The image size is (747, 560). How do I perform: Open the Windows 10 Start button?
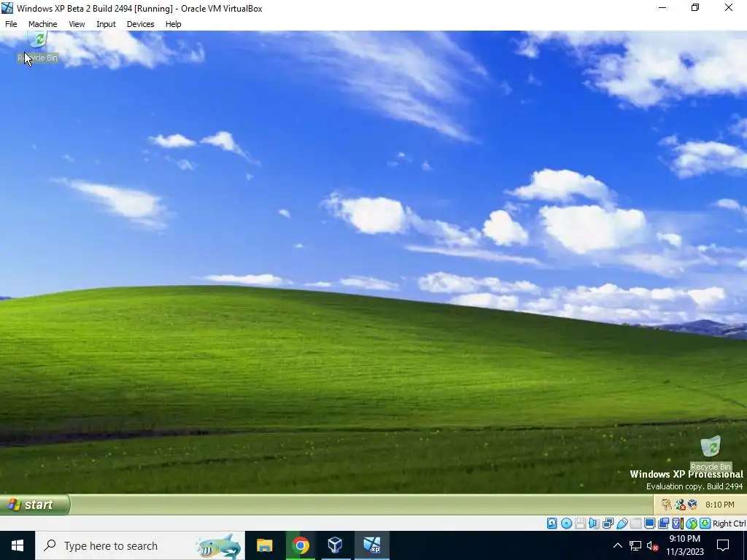click(18, 545)
